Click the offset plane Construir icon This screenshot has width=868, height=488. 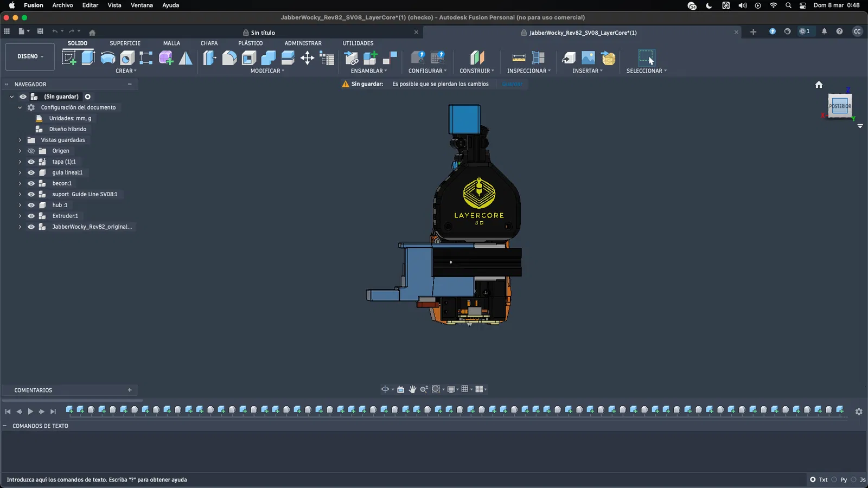point(477,57)
